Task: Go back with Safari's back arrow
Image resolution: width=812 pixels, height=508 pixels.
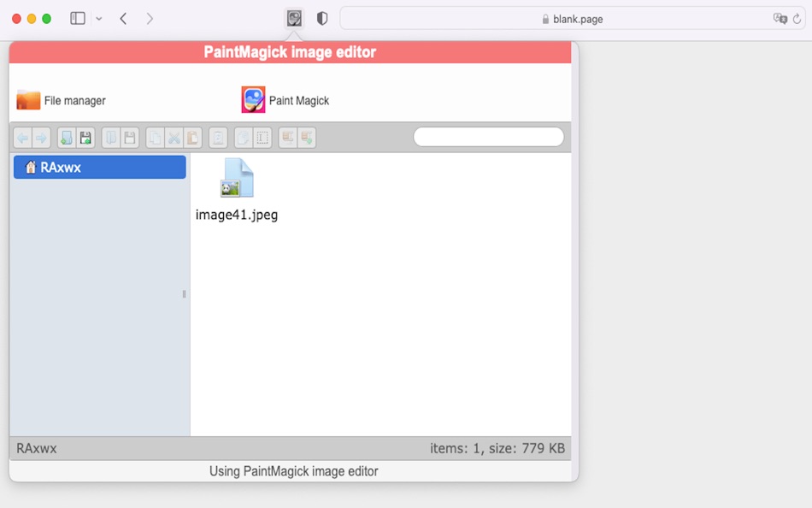Action: click(x=123, y=19)
